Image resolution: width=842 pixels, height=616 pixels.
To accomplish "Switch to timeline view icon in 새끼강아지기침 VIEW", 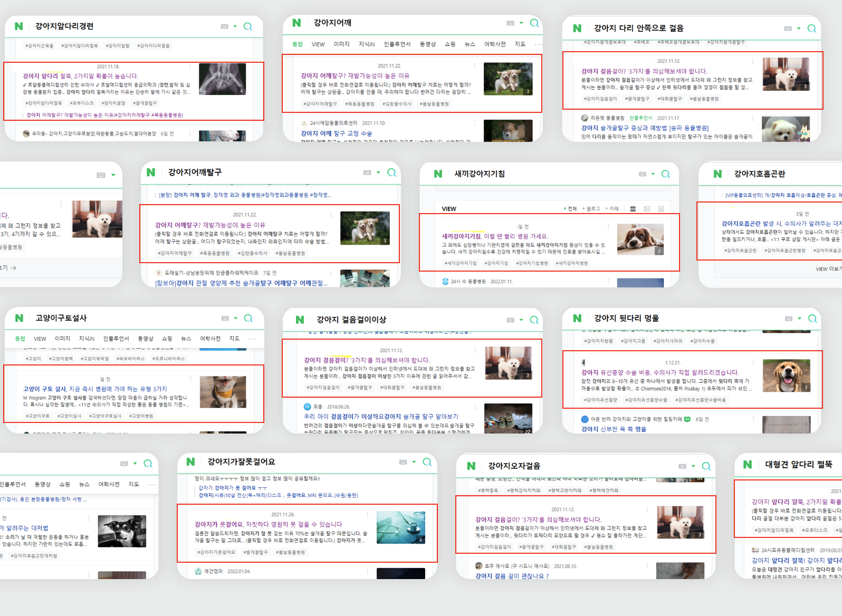I will (x=647, y=209).
